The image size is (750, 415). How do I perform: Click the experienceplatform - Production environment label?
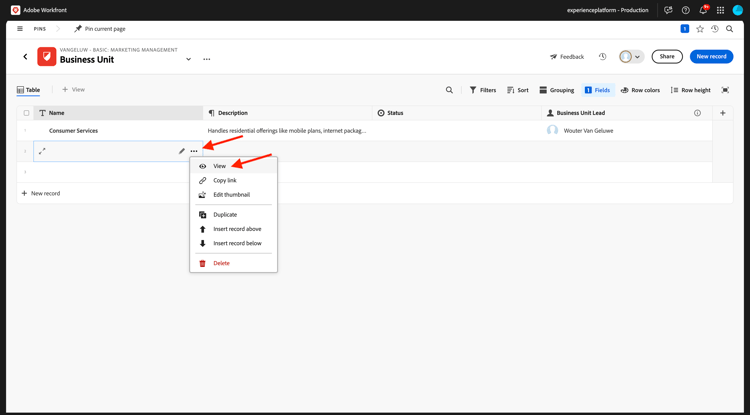607,10
